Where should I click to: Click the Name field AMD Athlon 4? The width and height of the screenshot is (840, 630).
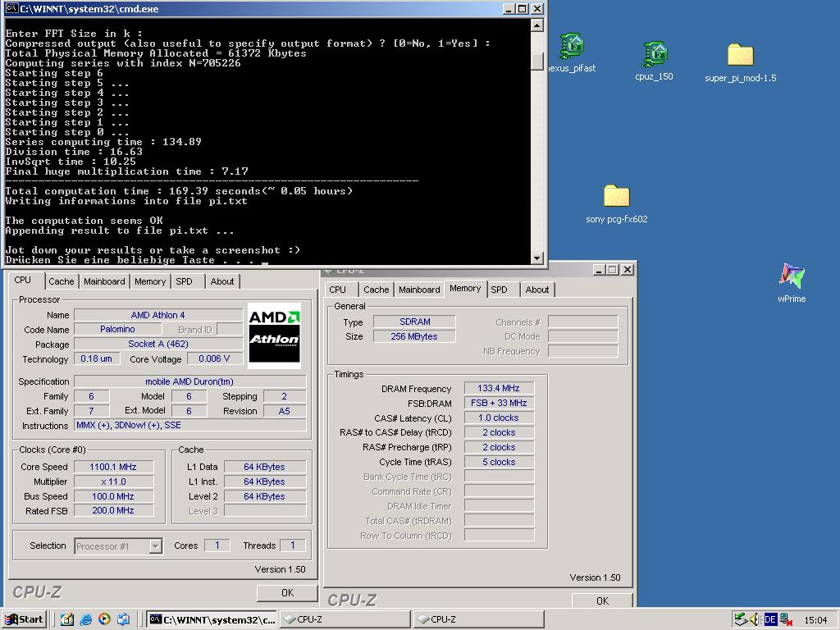[158, 315]
